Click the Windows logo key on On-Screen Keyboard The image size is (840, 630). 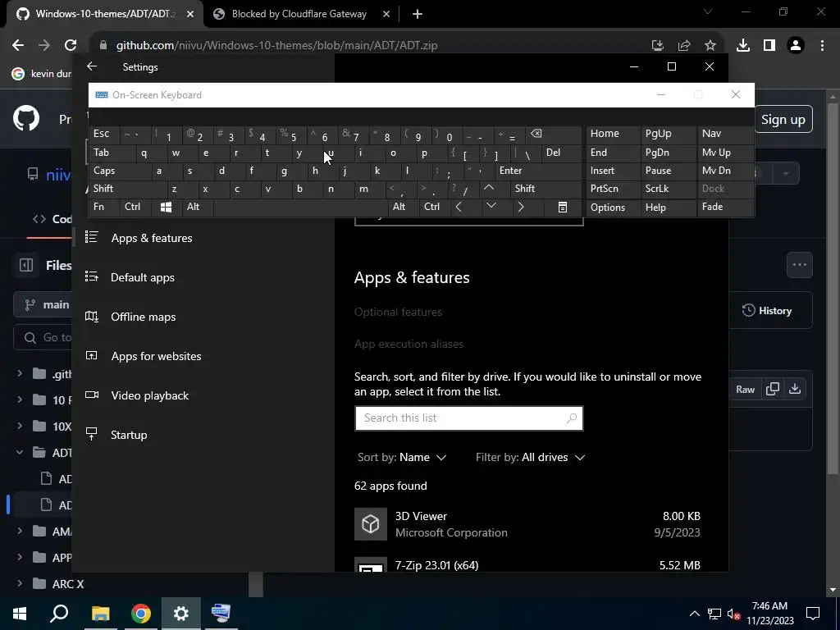[x=166, y=208]
